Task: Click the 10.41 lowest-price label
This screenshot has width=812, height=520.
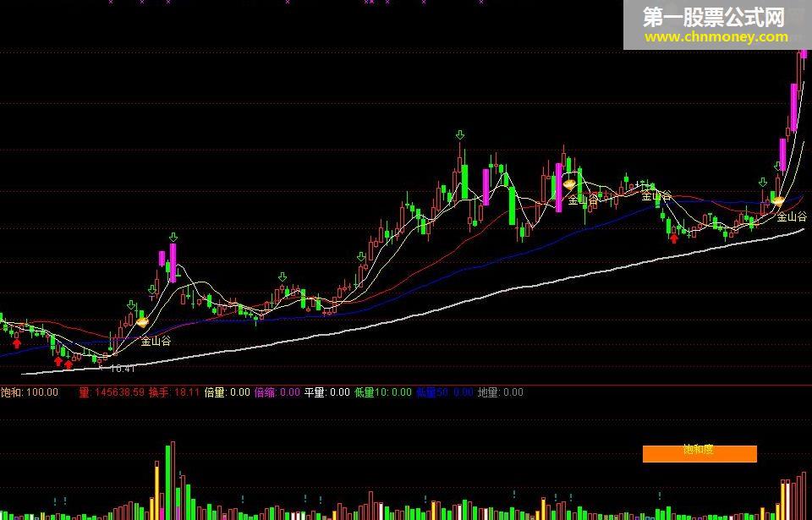Action: [x=123, y=369]
